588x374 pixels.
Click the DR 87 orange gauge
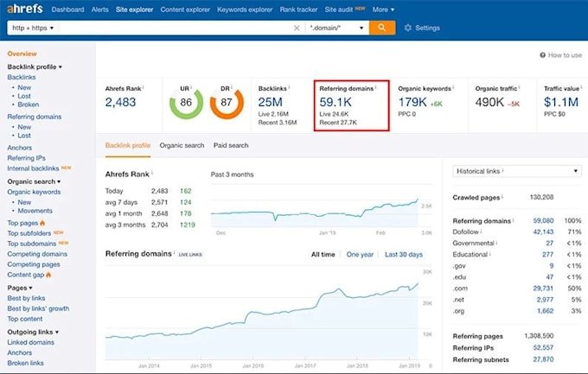click(227, 103)
